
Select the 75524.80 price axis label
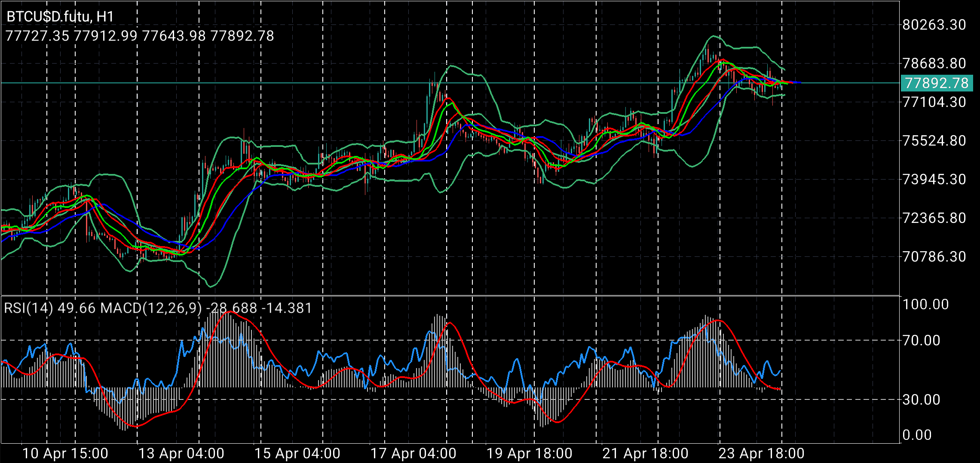(934, 141)
